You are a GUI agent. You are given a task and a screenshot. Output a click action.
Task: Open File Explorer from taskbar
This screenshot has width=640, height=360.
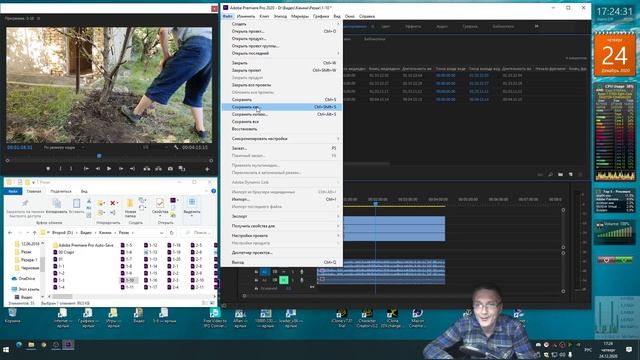(31, 345)
